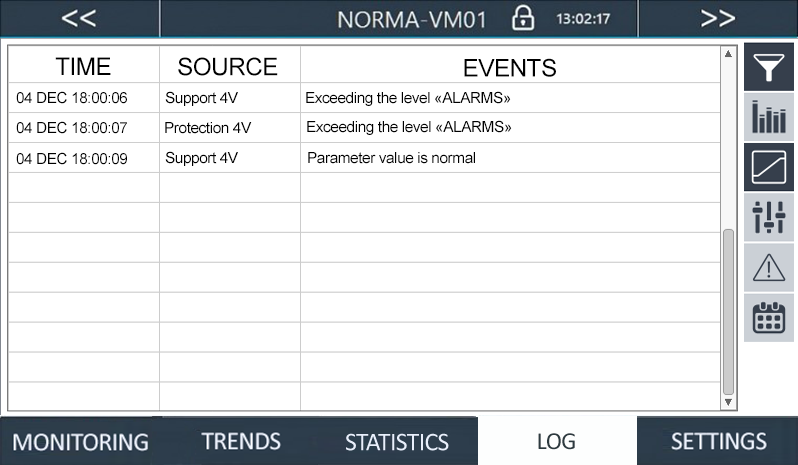Select the Parameter value is normal event
Screen dimensions: 798x465
[391, 158]
